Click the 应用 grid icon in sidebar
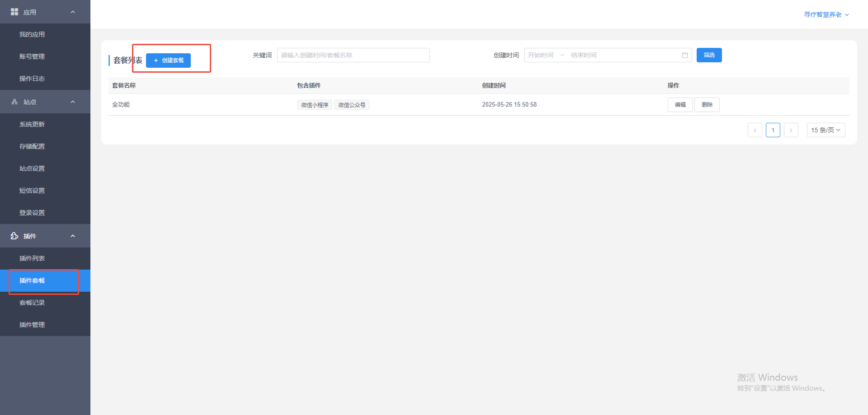Screen dimensions: 868x415 click(14, 12)
